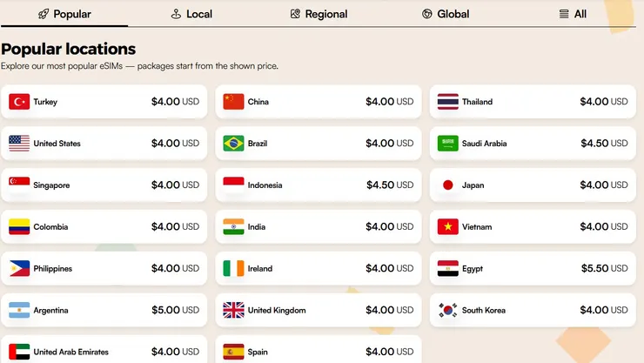Open the Ireland eSIM card
The width and height of the screenshot is (644, 363).
click(319, 269)
